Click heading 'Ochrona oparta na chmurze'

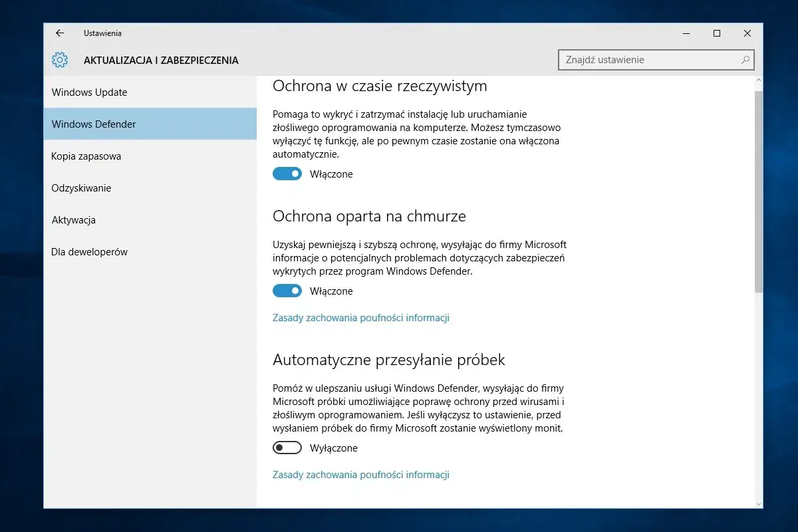[x=369, y=216]
